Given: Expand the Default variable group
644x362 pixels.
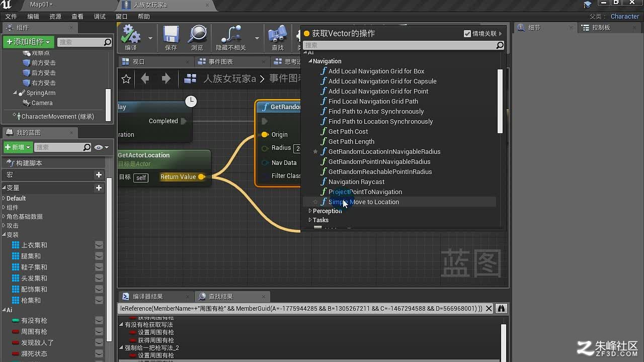Looking at the screenshot, I should pos(4,199).
